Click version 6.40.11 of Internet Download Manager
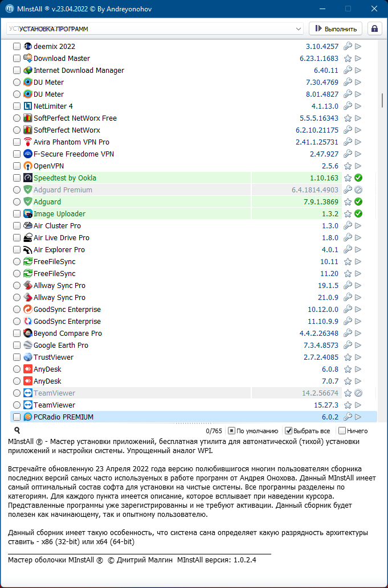388x588 pixels. (326, 71)
